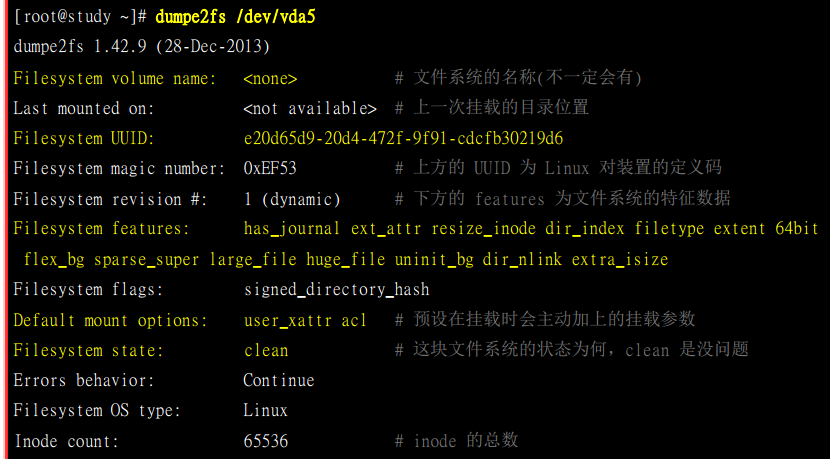Click the <not available> value
830x459 pixels.
[310, 108]
